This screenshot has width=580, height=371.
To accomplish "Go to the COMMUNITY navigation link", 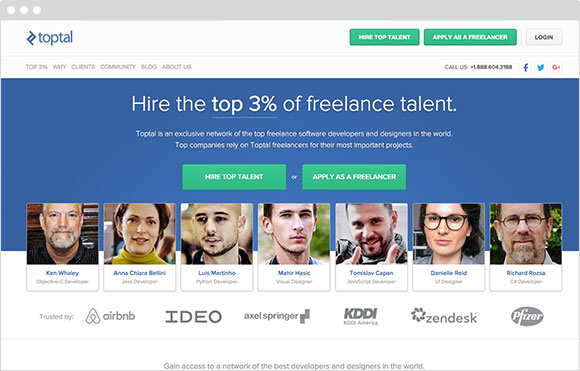I will tap(118, 67).
